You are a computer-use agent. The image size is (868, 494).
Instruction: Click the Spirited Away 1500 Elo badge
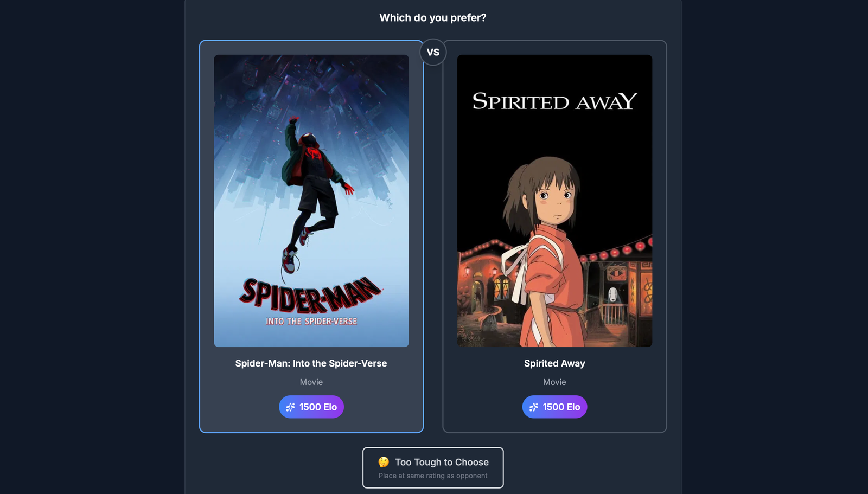(554, 407)
